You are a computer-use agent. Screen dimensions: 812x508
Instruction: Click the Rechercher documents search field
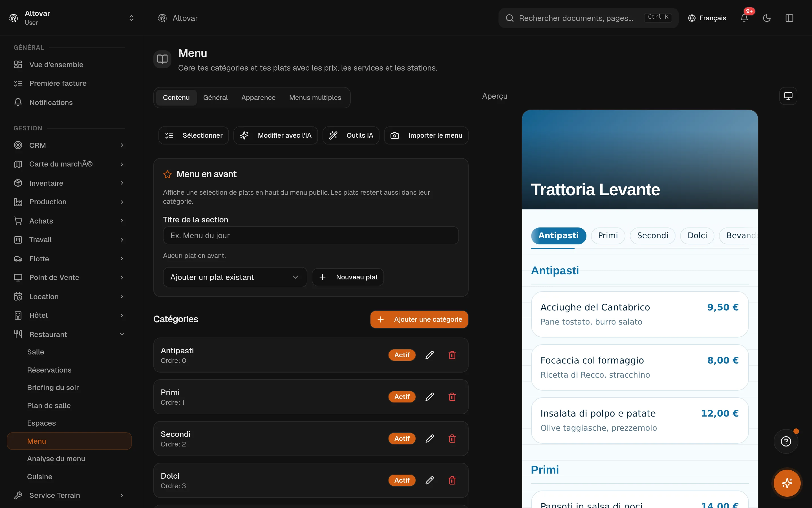pos(588,18)
